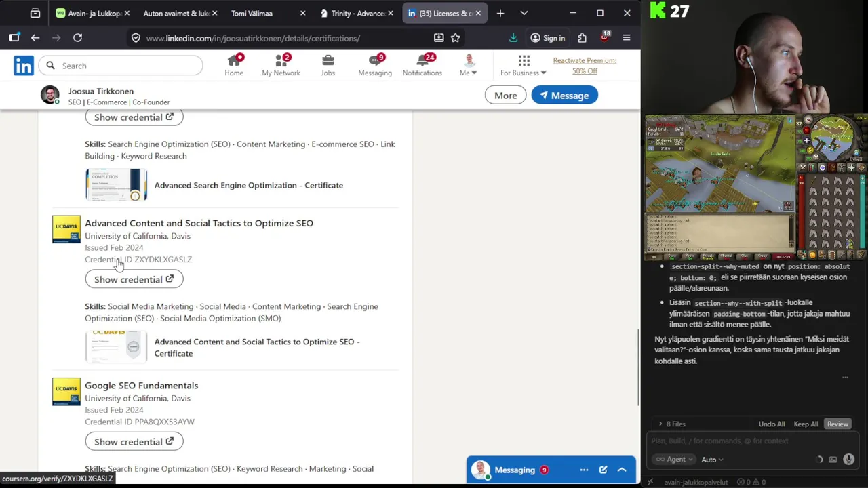Bookmark this page with the star icon

[456, 38]
